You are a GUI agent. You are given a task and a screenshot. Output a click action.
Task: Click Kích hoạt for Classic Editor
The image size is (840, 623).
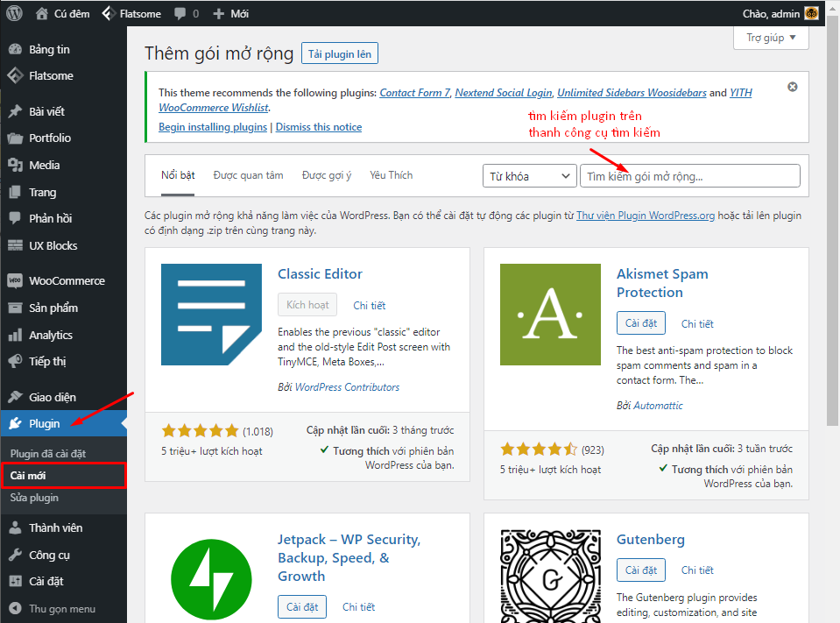pos(307,305)
